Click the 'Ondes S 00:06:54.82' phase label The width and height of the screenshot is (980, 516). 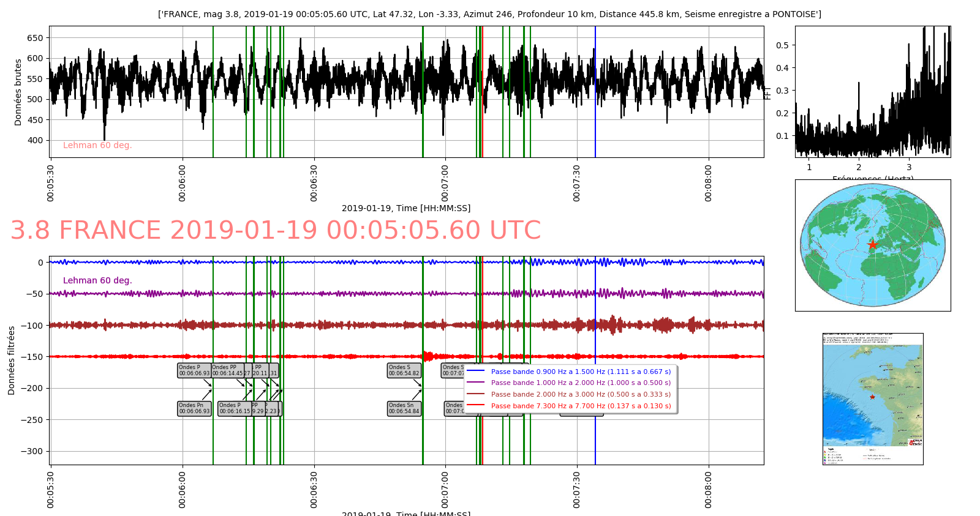coord(404,370)
